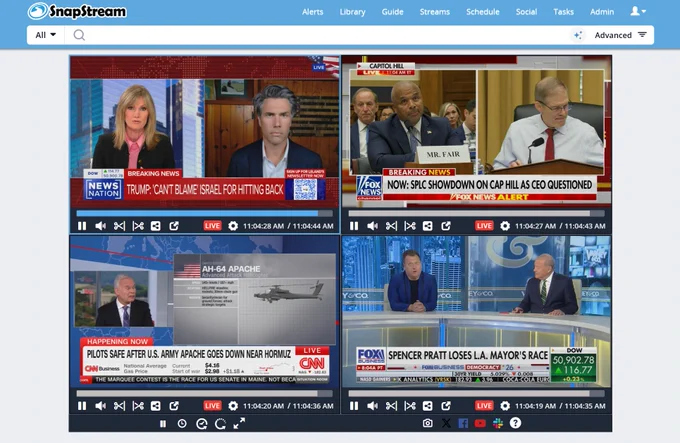The height and width of the screenshot is (443, 680).
Task: Share the Fox Business stream
Action: [x=428, y=406]
